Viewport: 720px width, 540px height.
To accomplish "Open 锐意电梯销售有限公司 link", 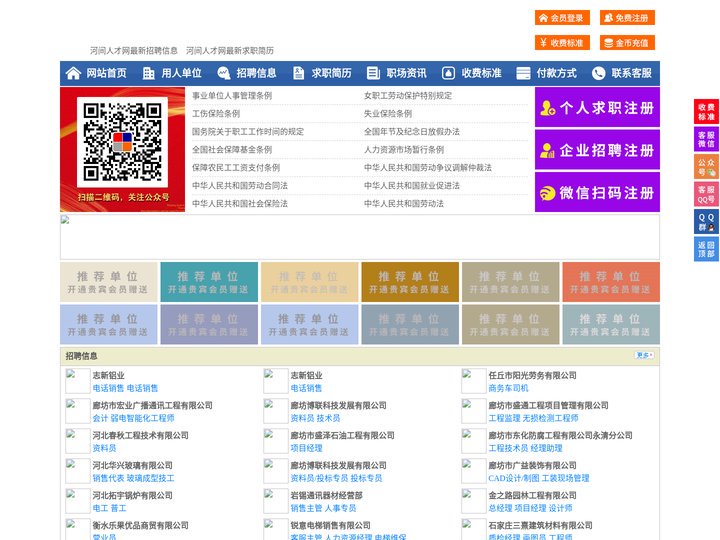I will pos(330,525).
